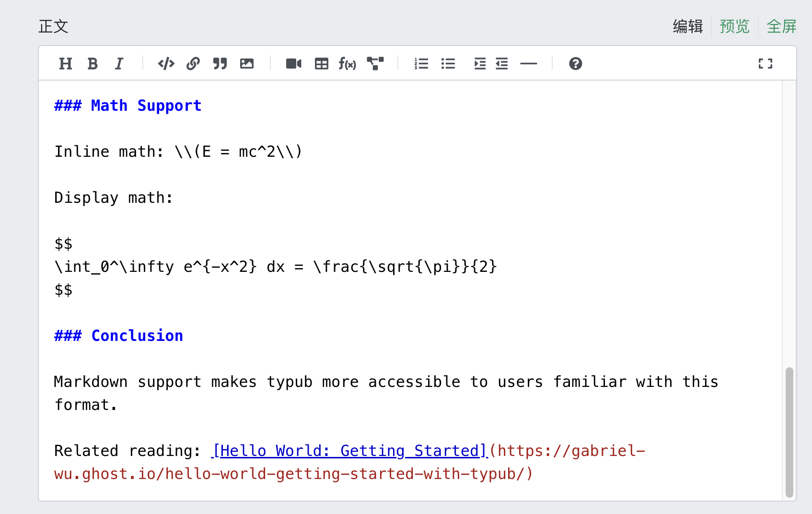Insert a video
812x514 pixels.
pyautogui.click(x=293, y=64)
